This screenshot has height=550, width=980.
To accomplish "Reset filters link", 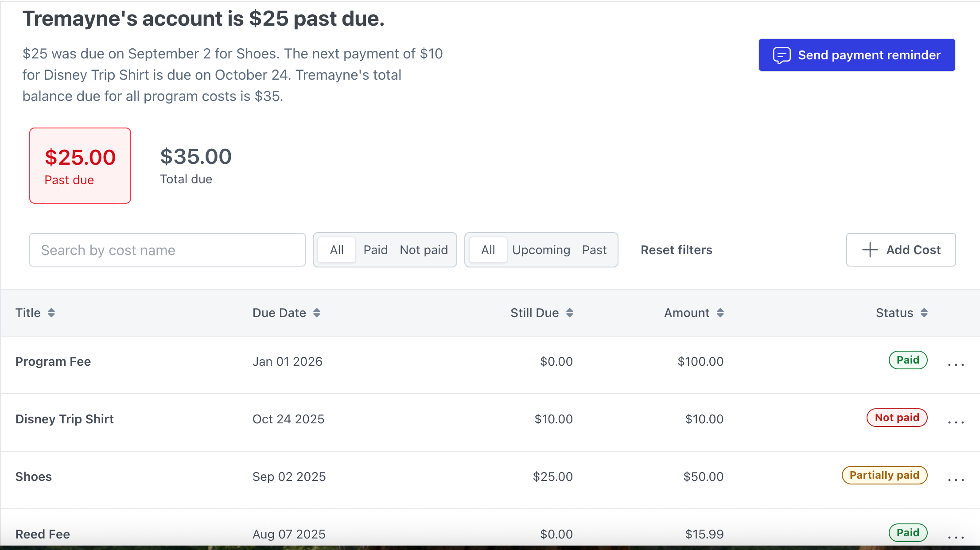I will click(677, 250).
